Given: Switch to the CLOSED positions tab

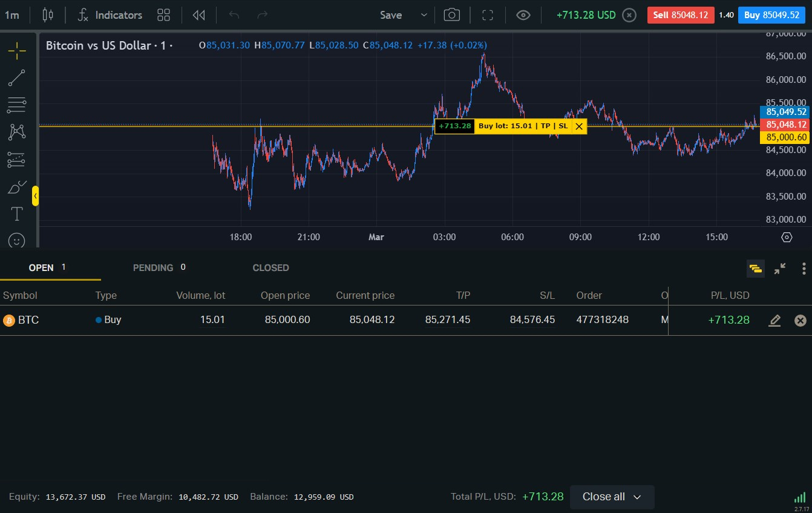Looking at the screenshot, I should (270, 267).
